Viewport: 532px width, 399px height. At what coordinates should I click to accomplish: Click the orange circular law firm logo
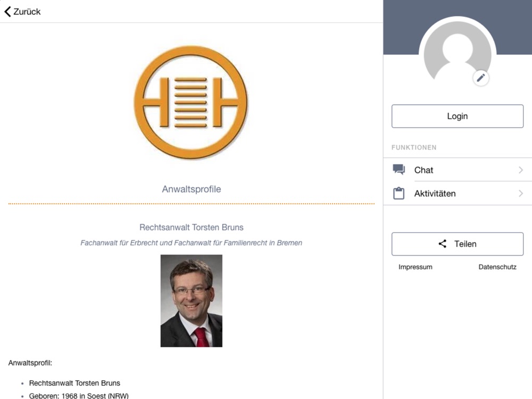(x=191, y=103)
